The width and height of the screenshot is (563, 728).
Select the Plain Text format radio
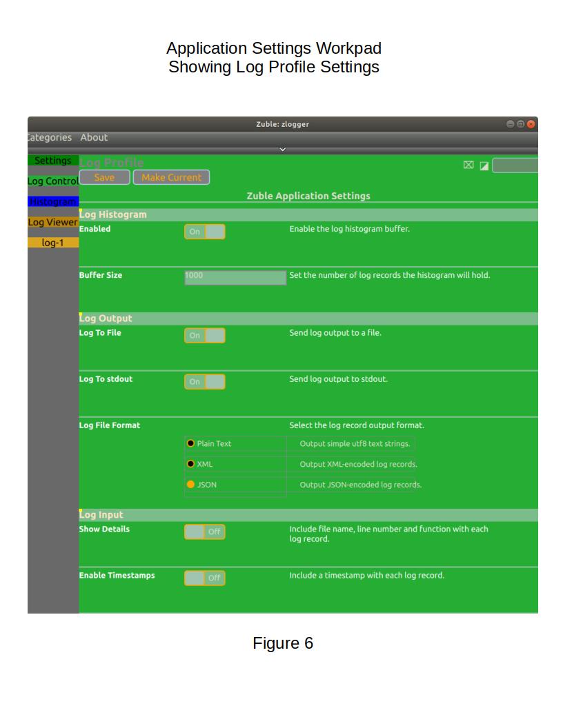[190, 443]
